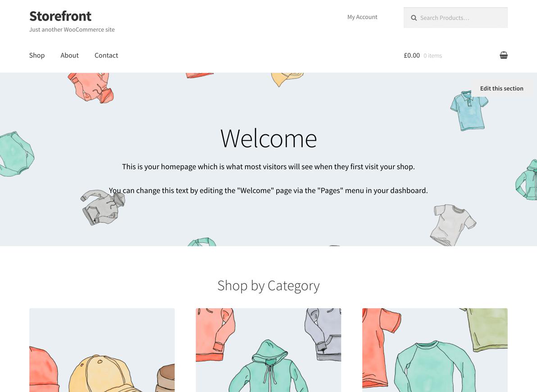Go to the Contact page
This screenshot has width=537, height=392.
tap(106, 55)
